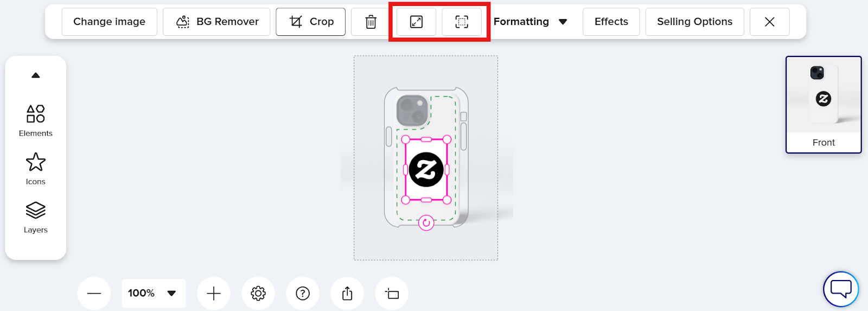Open the live chat bubble

pyautogui.click(x=841, y=289)
